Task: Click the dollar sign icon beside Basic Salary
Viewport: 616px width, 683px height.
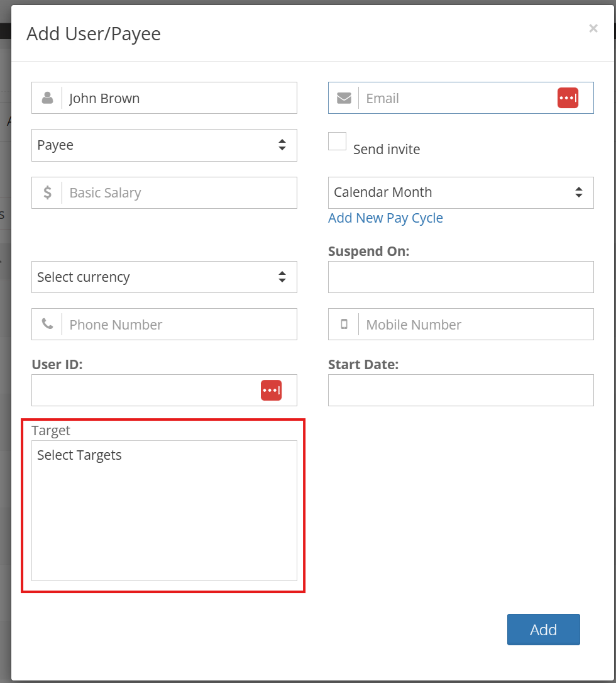Action: click(x=47, y=192)
